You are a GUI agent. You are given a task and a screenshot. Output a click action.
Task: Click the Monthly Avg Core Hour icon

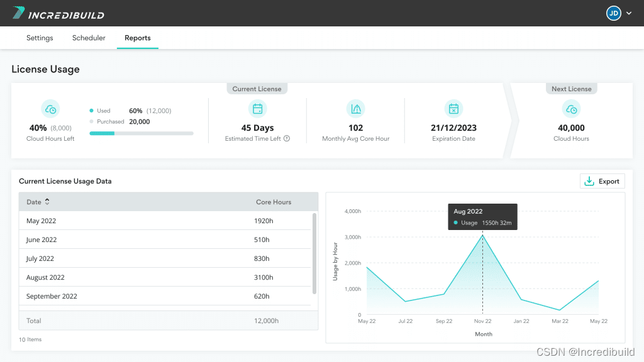pyautogui.click(x=356, y=109)
